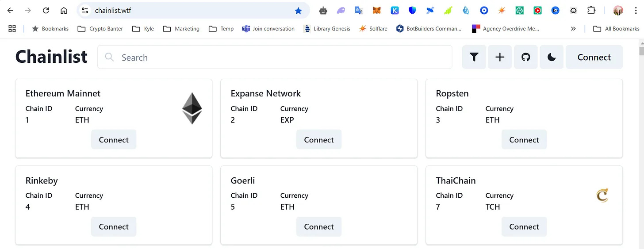Viewport: 644px width, 249px height.
Task: Open the Chrome three-dot menu
Action: 635,11
